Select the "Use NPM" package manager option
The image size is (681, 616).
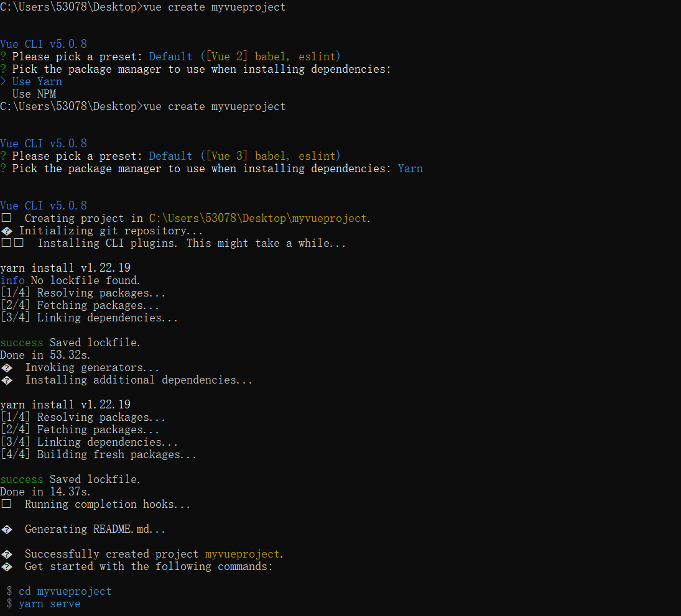point(34,94)
